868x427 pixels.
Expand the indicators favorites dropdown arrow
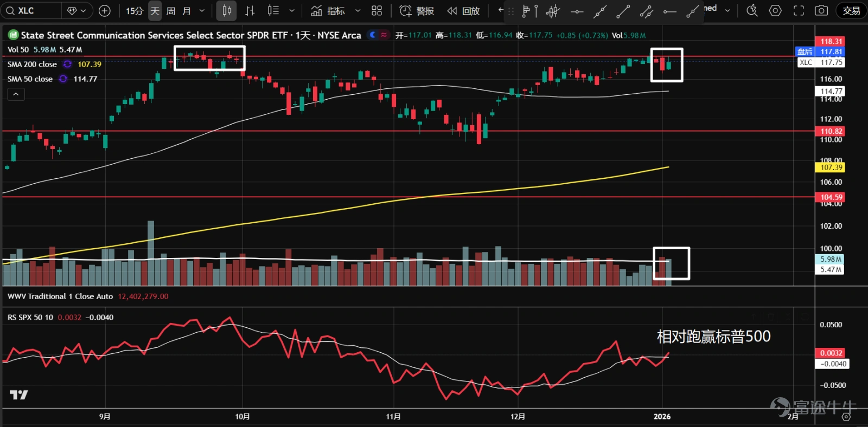pos(358,11)
